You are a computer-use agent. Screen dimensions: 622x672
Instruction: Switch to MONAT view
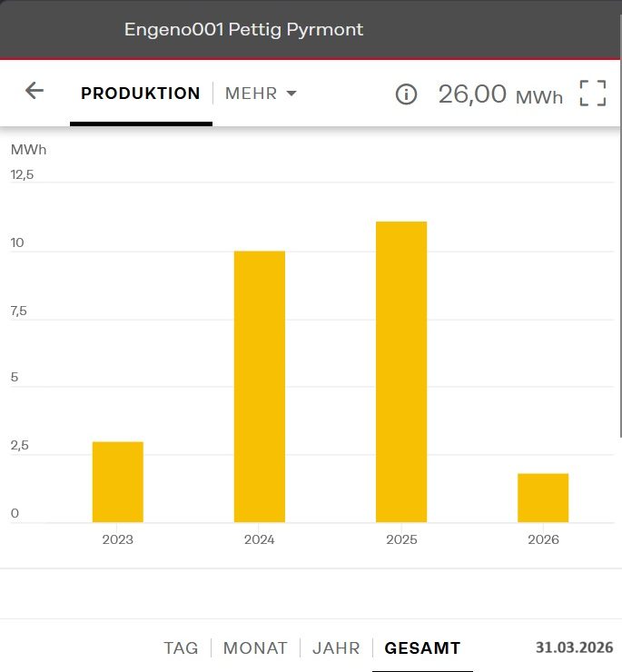[255, 648]
